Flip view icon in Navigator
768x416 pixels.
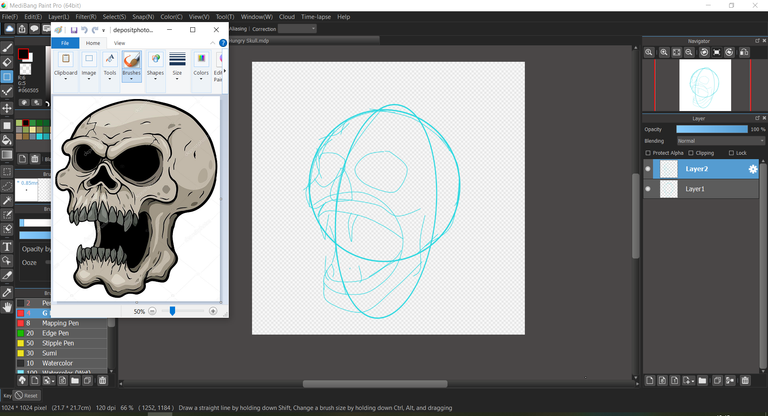[x=744, y=52]
